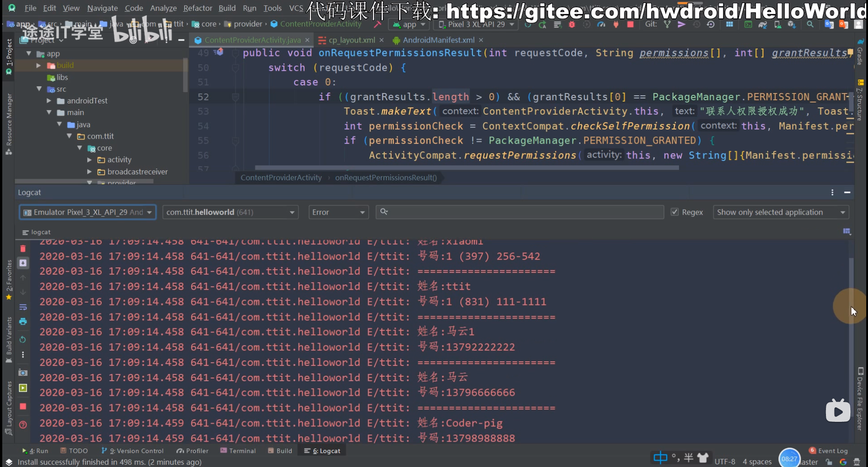This screenshot has height=467, width=868.
Task: Click the Build hammer icon
Action: [x=377, y=24]
